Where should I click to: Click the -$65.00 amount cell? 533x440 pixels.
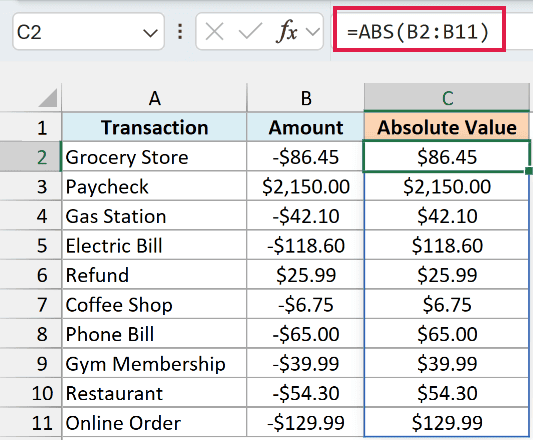tap(306, 334)
